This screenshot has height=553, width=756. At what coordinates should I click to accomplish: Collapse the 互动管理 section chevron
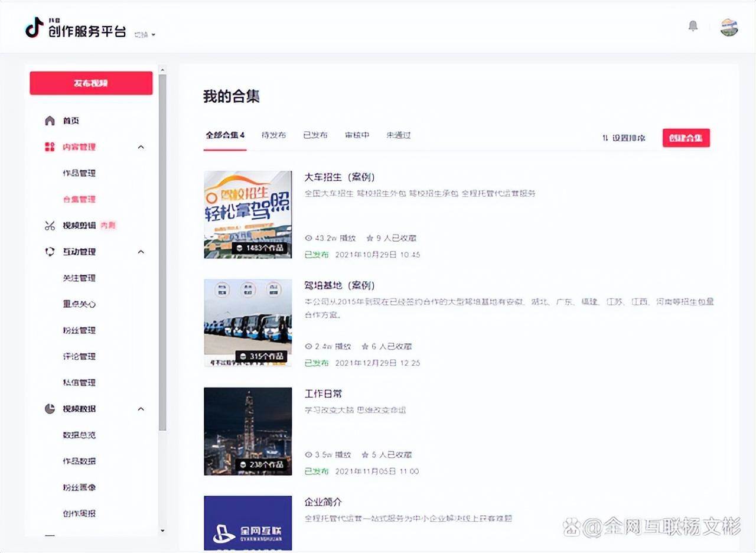point(141,252)
